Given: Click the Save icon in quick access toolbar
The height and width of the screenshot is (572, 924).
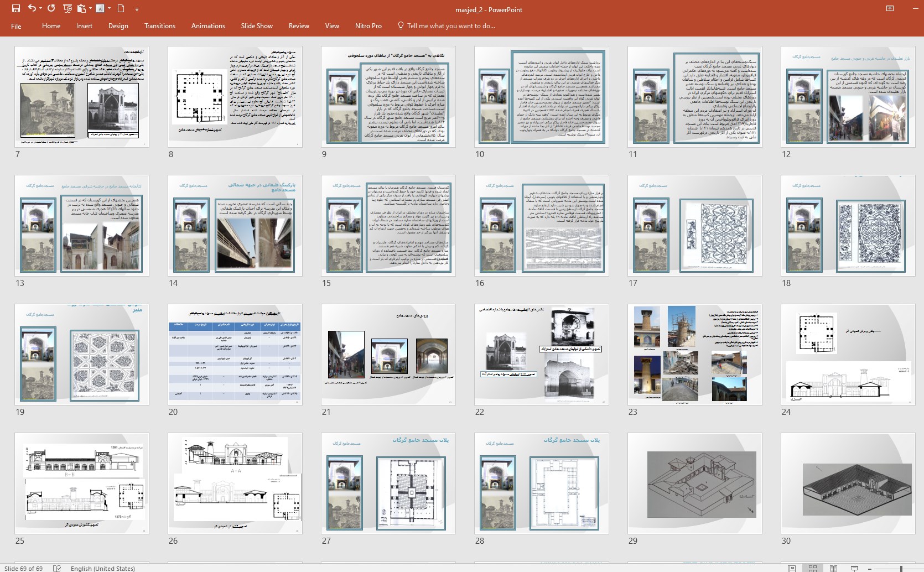Looking at the screenshot, I should click(16, 8).
